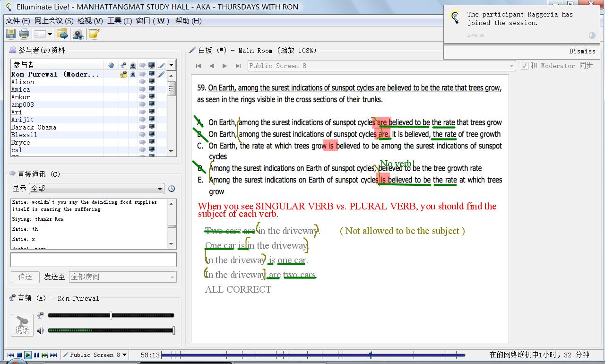
Task: Select participant anp003 in the list
Action: (x=23, y=104)
